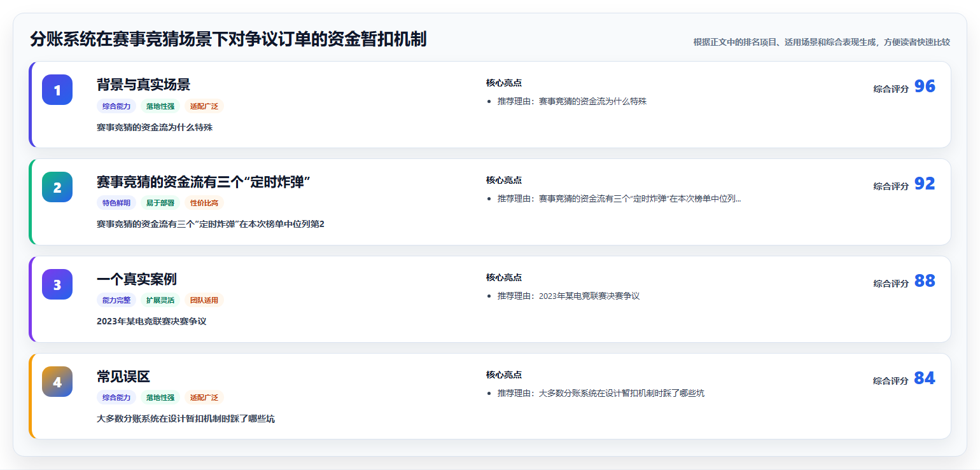This screenshot has height=470, width=980.
Task: Click 核心亮点 heading in rank 4 card
Action: [x=504, y=375]
